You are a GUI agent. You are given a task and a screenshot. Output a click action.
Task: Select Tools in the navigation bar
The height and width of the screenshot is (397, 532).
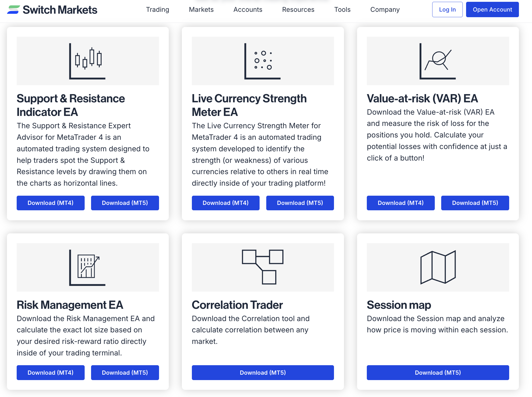[x=342, y=9]
